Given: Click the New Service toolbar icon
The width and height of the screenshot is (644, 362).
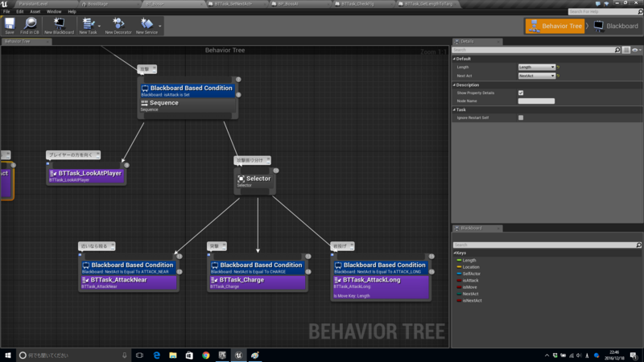Looking at the screenshot, I should point(147,26).
